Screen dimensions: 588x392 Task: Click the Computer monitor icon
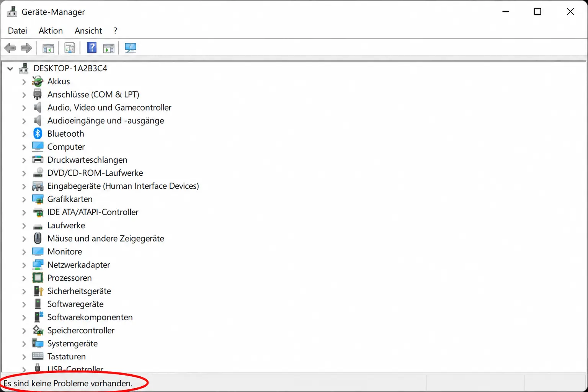(x=38, y=147)
